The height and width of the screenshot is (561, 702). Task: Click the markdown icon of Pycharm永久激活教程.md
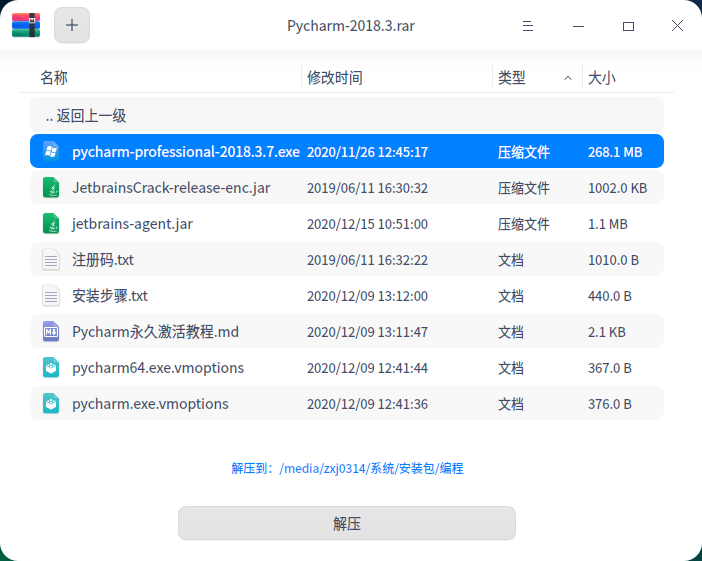click(x=51, y=331)
